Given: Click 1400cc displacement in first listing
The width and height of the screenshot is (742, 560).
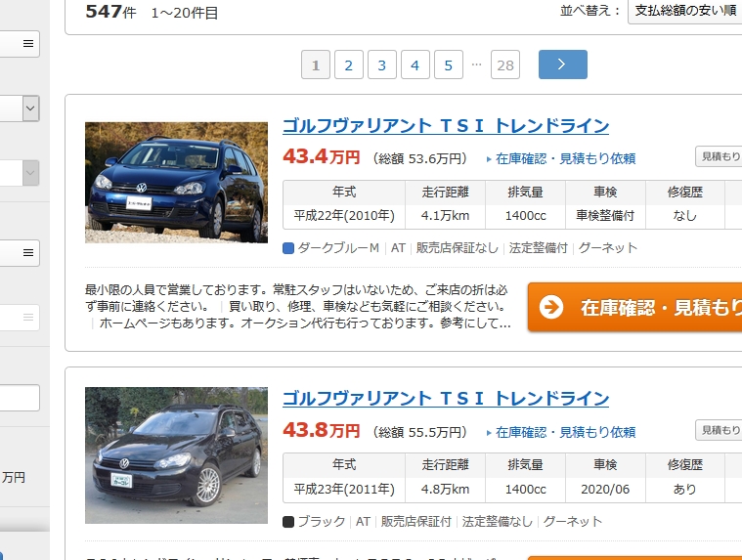Looking at the screenshot, I should [525, 216].
